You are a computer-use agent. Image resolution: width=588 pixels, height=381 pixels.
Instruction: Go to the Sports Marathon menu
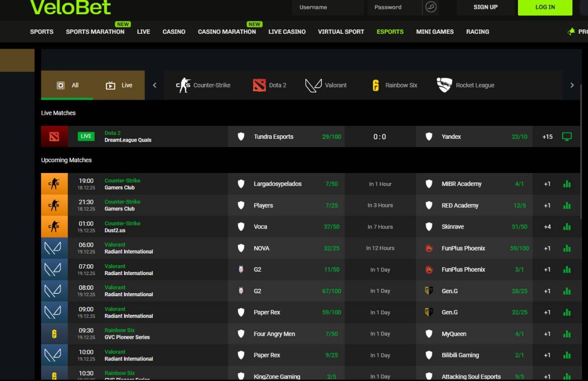[x=95, y=31]
